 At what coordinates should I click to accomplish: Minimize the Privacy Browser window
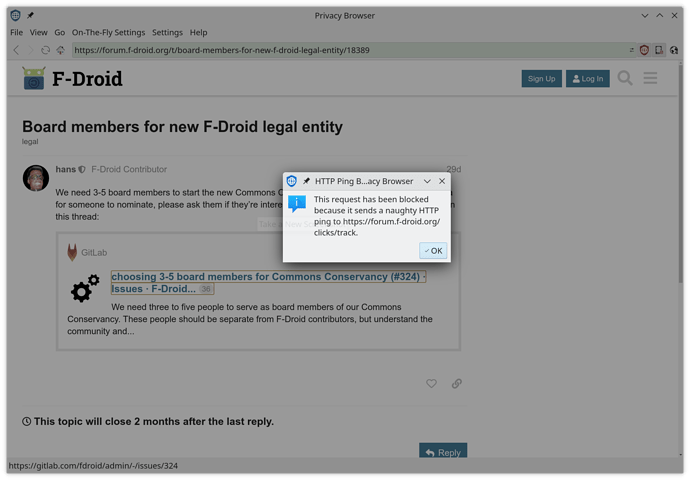(x=645, y=15)
